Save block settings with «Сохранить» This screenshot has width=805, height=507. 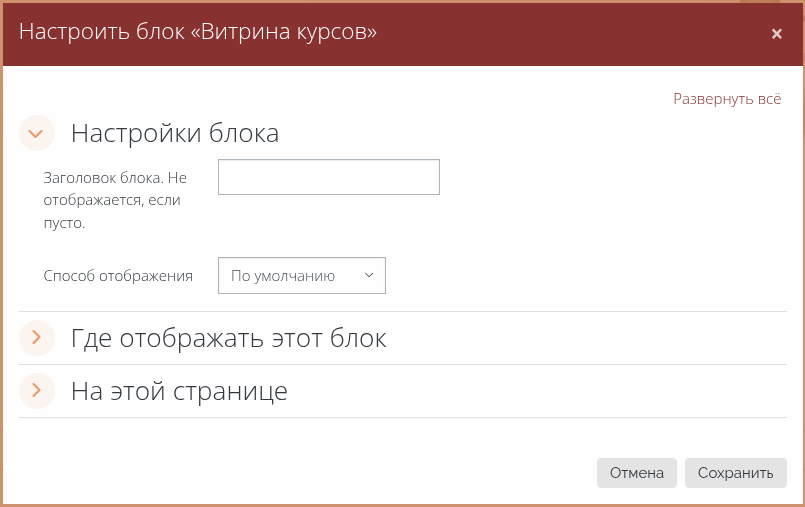(735, 473)
